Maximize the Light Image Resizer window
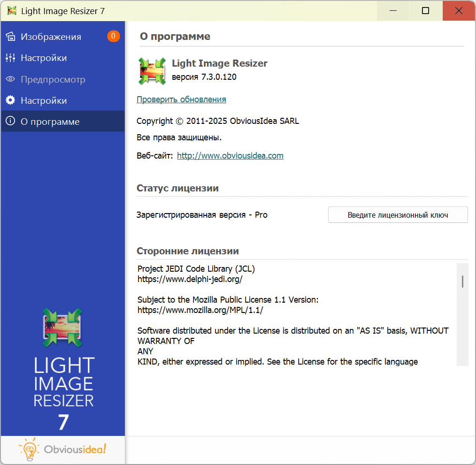Image resolution: width=476 pixels, height=465 pixels. [425, 11]
